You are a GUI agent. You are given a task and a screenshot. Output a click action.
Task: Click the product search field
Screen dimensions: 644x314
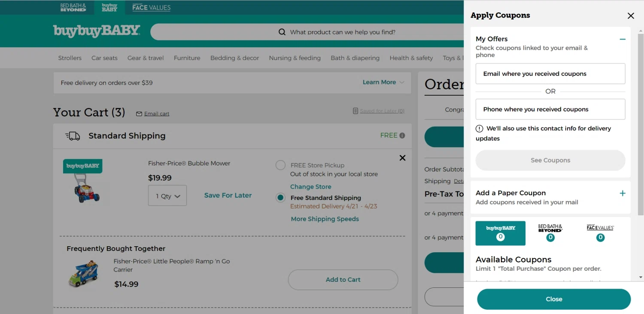click(x=307, y=32)
